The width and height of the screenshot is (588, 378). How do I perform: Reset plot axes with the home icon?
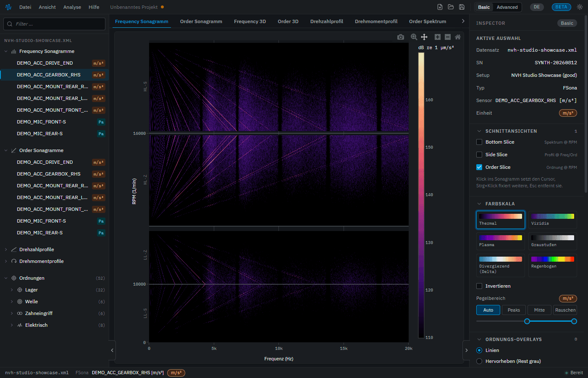(458, 37)
